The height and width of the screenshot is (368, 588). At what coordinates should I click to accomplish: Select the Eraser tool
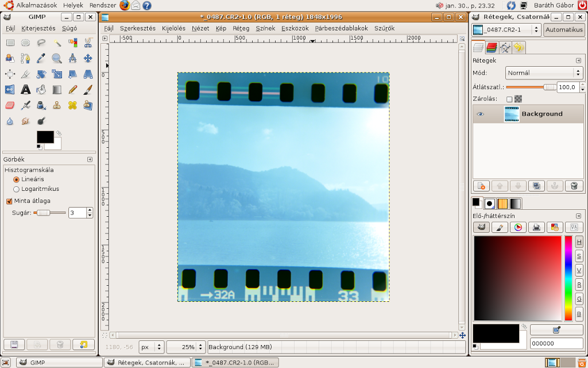click(x=10, y=106)
